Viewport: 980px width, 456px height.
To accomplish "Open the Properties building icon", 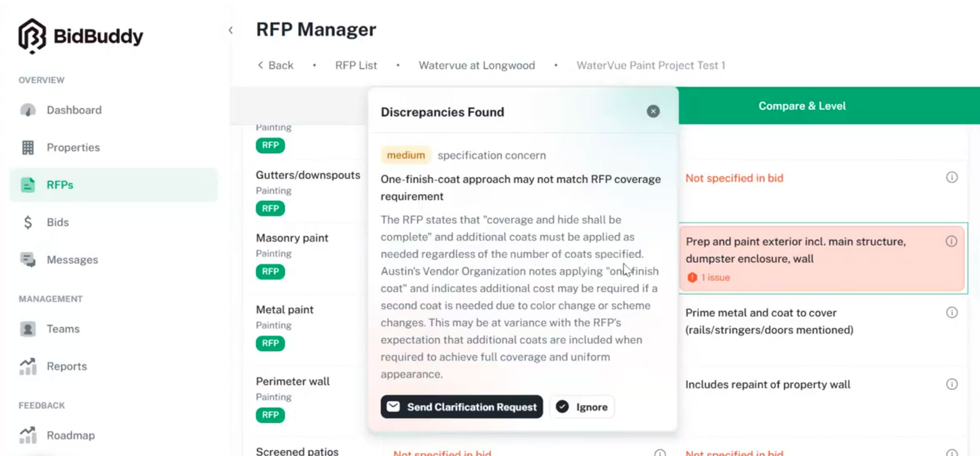I will (x=28, y=148).
